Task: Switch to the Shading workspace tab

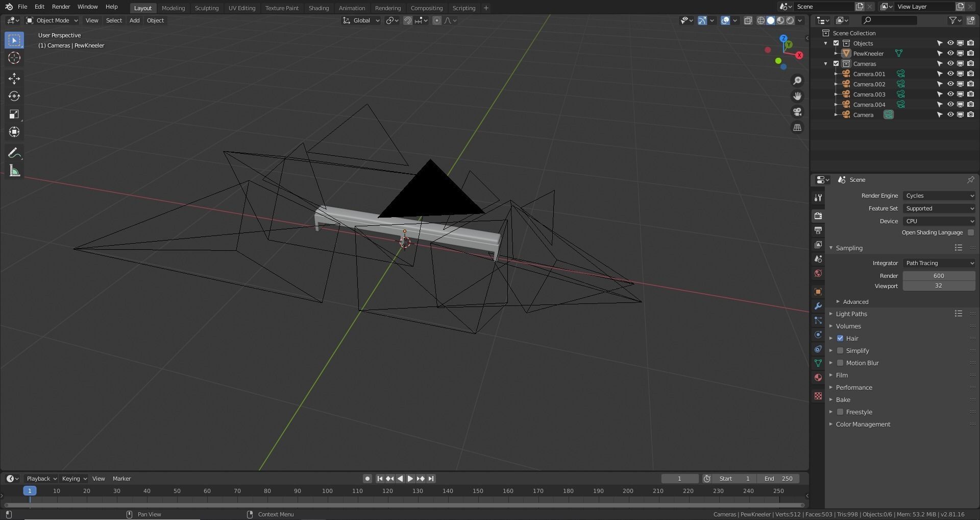Action: (318, 8)
